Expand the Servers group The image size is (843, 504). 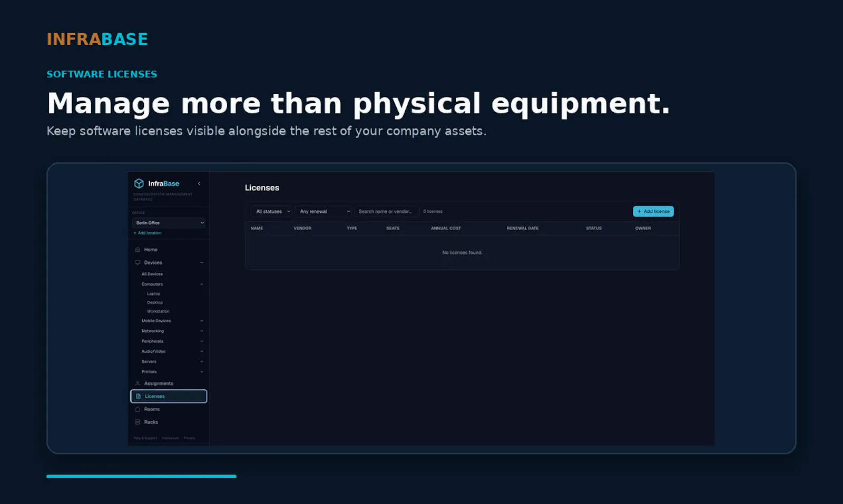click(202, 361)
